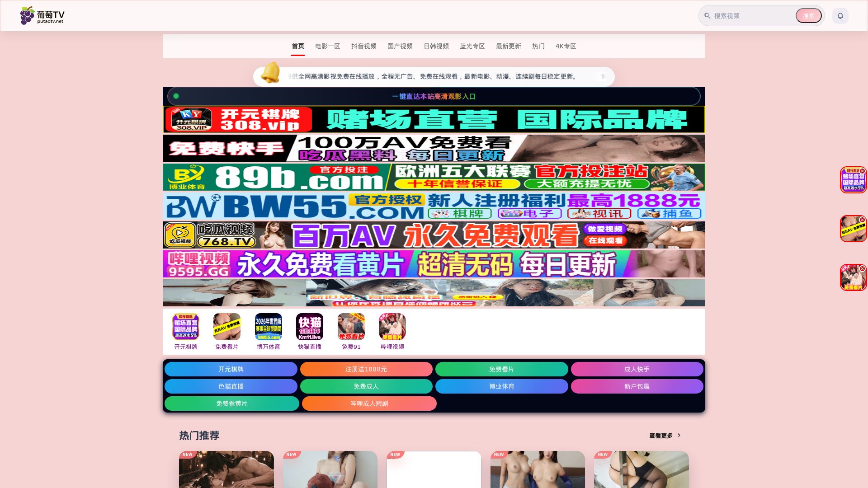Click the 免费看黄片 pill button
Screen dimensions: 868x488
point(232,404)
